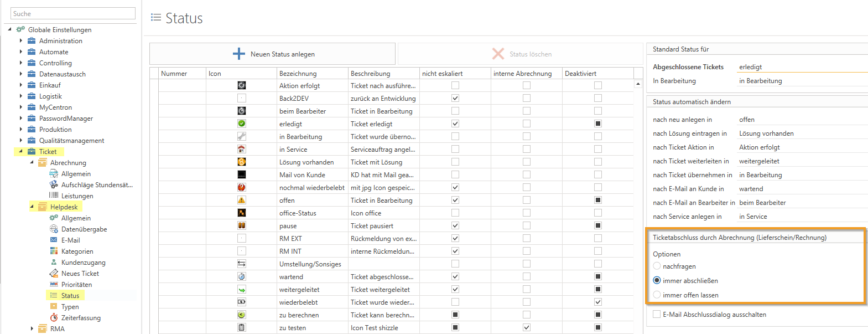The width and height of the screenshot is (868, 334).
Task: Toggle nicht eskaliert for Back2DEV
Action: tap(455, 98)
